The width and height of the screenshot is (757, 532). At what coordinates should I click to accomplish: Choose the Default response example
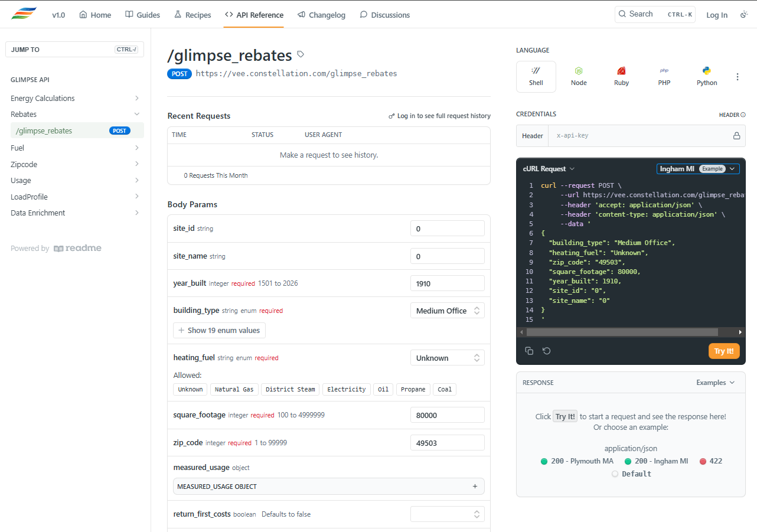pos(631,474)
